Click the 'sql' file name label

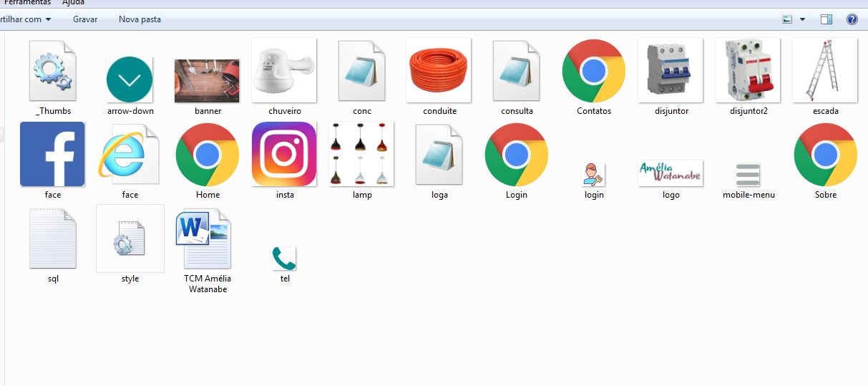[53, 279]
